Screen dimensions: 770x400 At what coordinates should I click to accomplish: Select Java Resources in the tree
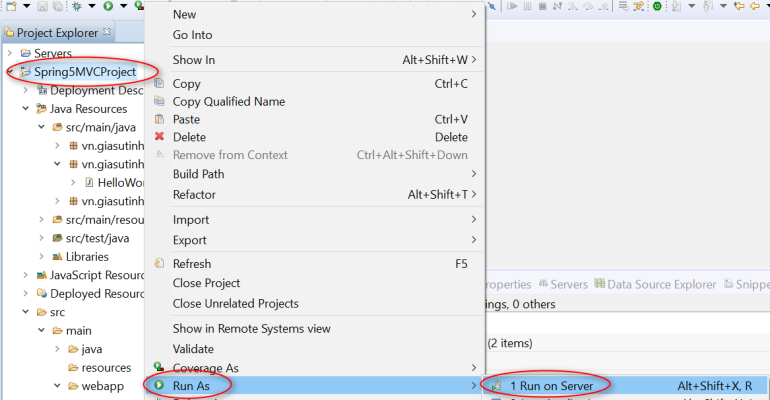coord(88,109)
